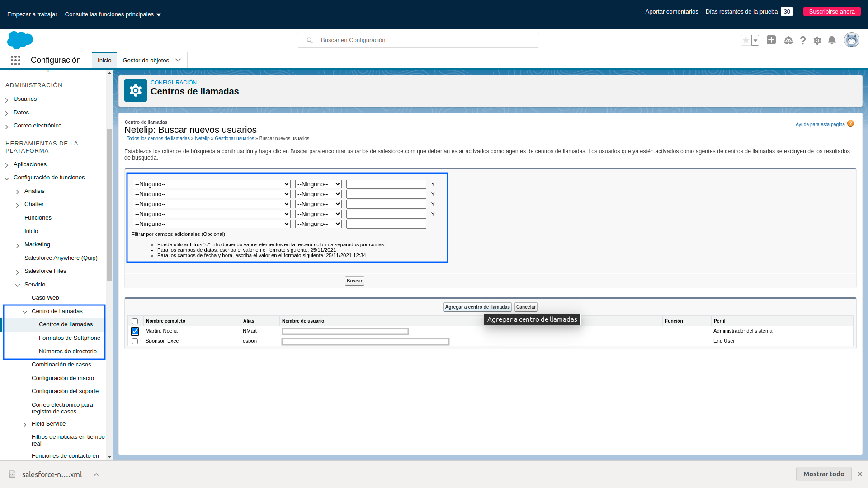Click the Buscar button
Viewport: 868px width, 488px height.
point(354,280)
